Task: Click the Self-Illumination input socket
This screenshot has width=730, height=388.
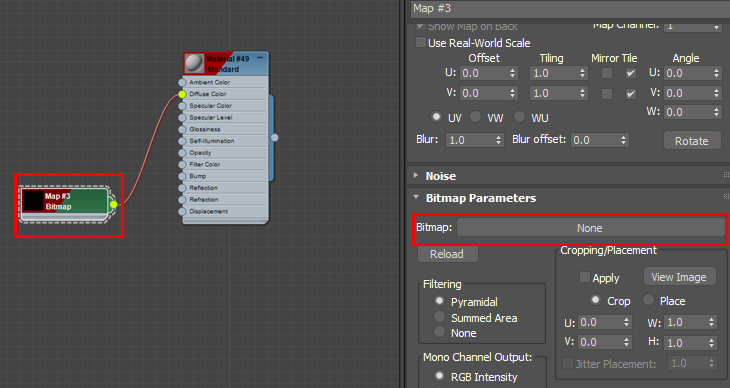Action: [x=182, y=141]
